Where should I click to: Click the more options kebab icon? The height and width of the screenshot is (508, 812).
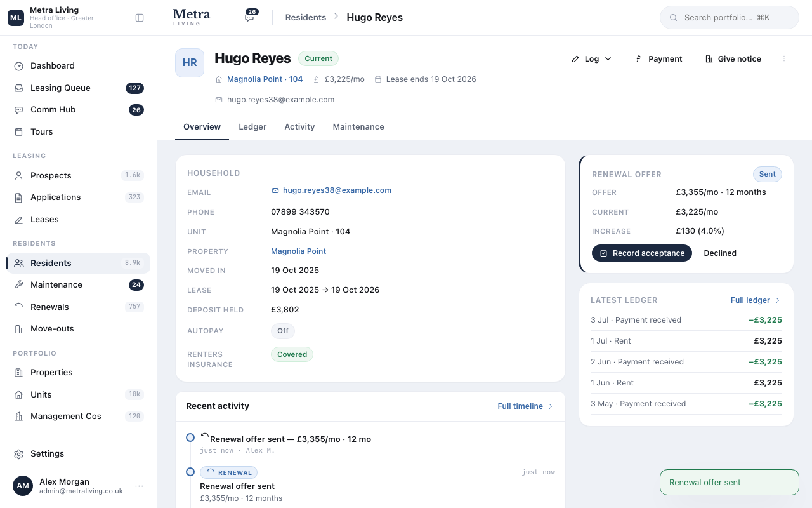click(x=784, y=59)
